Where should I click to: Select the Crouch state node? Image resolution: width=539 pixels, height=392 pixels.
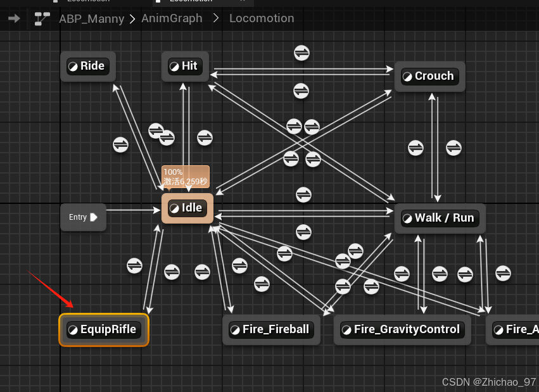(x=429, y=76)
